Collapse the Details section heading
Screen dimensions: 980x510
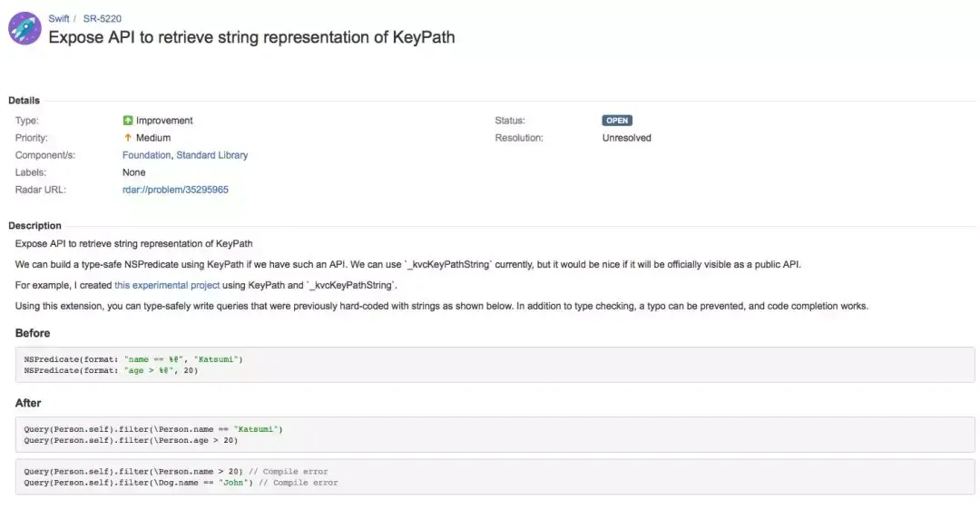pyautogui.click(x=24, y=101)
